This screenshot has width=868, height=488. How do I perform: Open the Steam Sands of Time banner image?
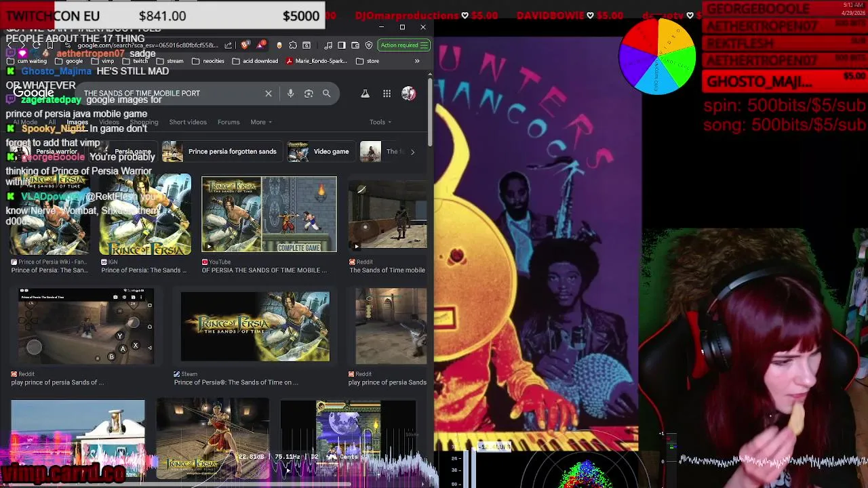[255, 327]
